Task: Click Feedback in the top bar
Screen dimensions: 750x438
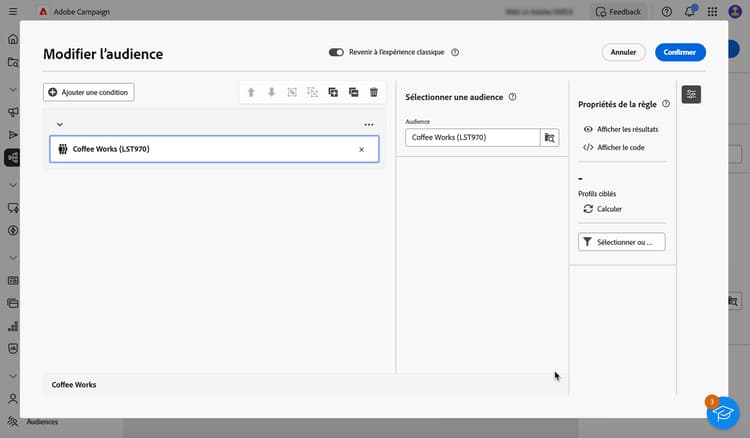Action: click(x=618, y=12)
